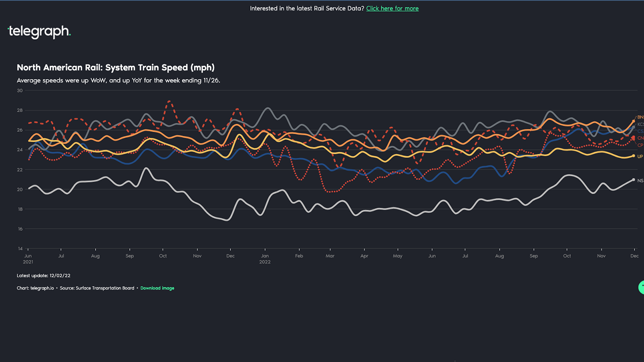Screen dimensions: 644x362
Task: Open the telegraph logo home link
Action: click(39, 32)
